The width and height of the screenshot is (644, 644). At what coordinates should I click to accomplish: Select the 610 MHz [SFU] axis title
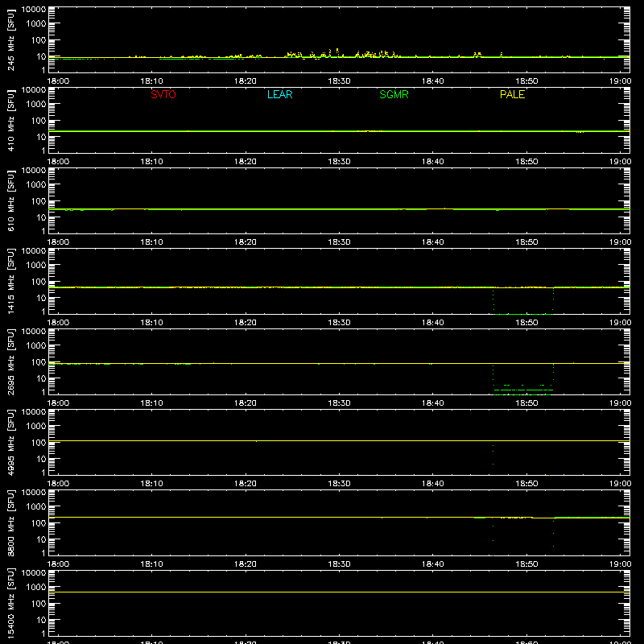coord(10,201)
